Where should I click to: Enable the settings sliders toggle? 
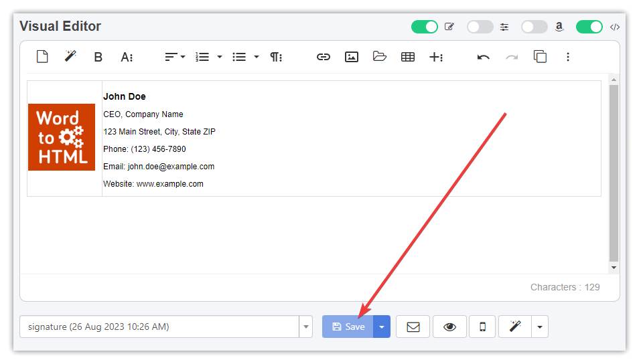tap(480, 27)
